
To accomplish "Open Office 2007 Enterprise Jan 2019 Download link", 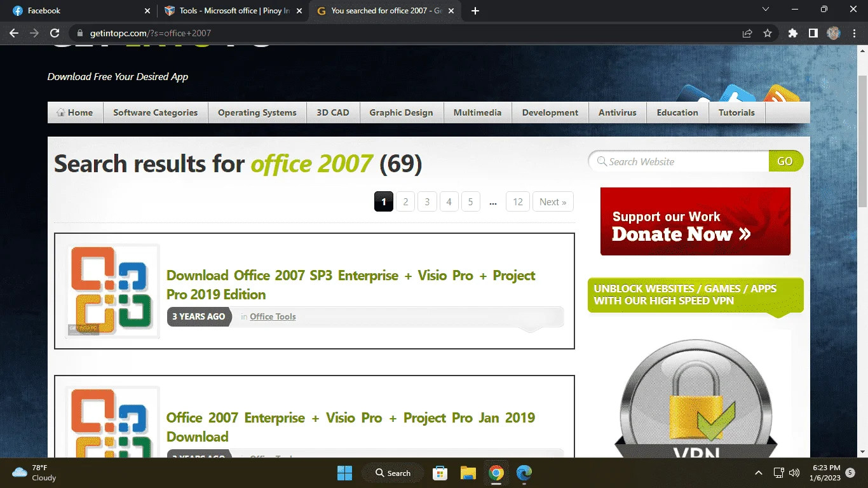I will (x=351, y=427).
